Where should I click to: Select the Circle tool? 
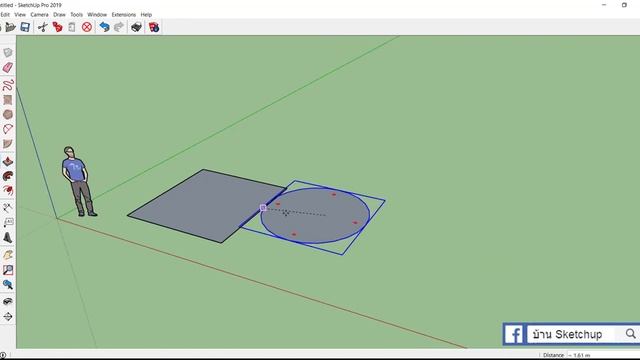pyautogui.click(x=8, y=114)
